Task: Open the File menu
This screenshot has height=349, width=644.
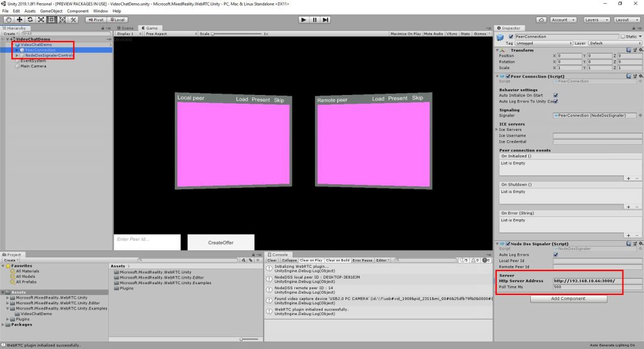Action: 5,11
